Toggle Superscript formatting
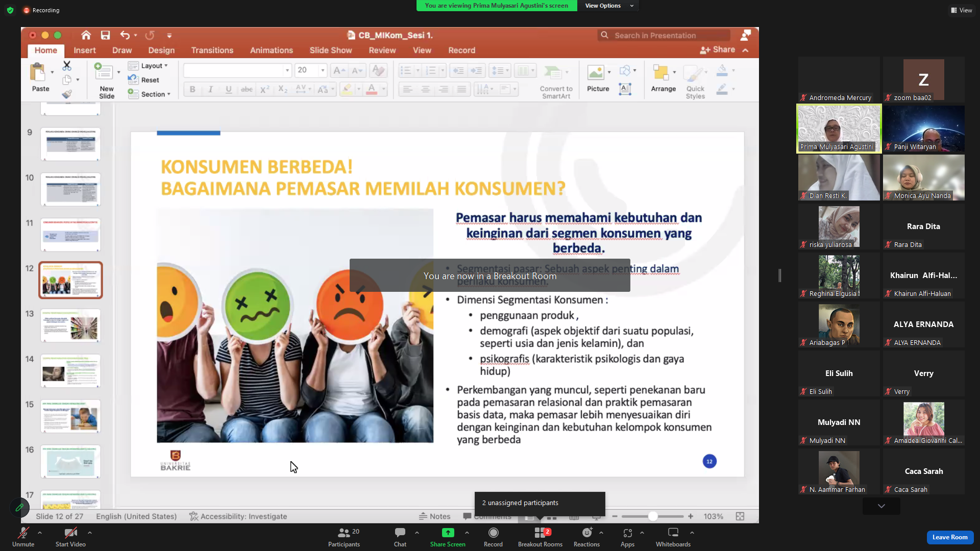Image resolution: width=980 pixels, height=551 pixels. (x=264, y=89)
